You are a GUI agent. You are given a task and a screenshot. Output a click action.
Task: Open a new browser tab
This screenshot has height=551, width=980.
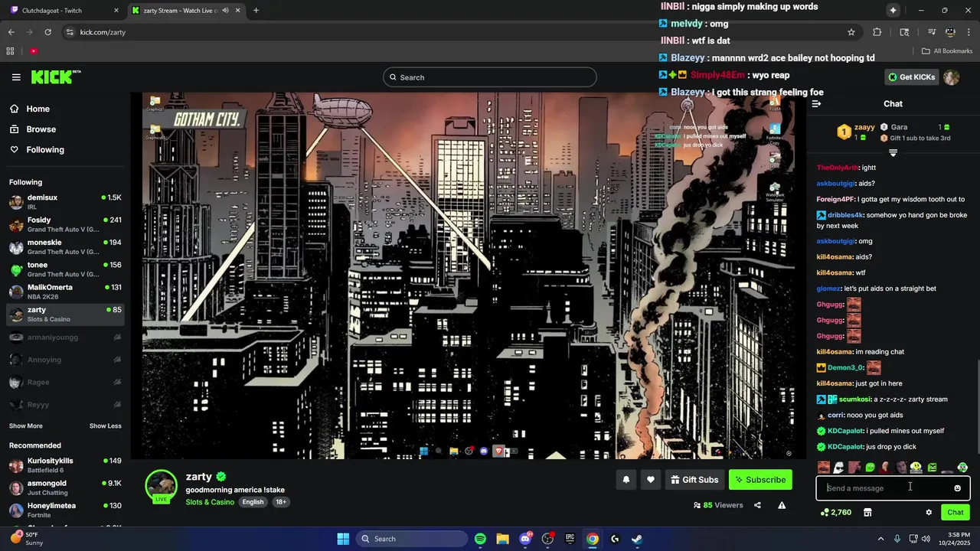pos(256,11)
